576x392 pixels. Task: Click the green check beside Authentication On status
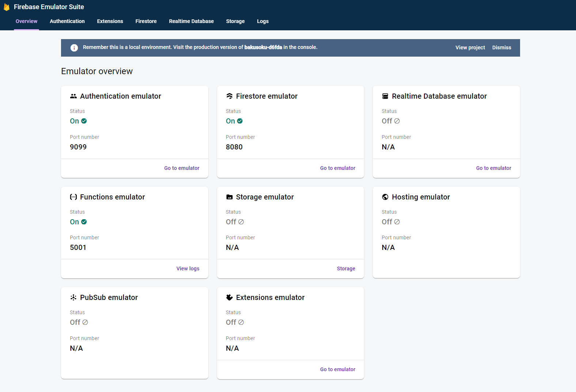pos(84,121)
